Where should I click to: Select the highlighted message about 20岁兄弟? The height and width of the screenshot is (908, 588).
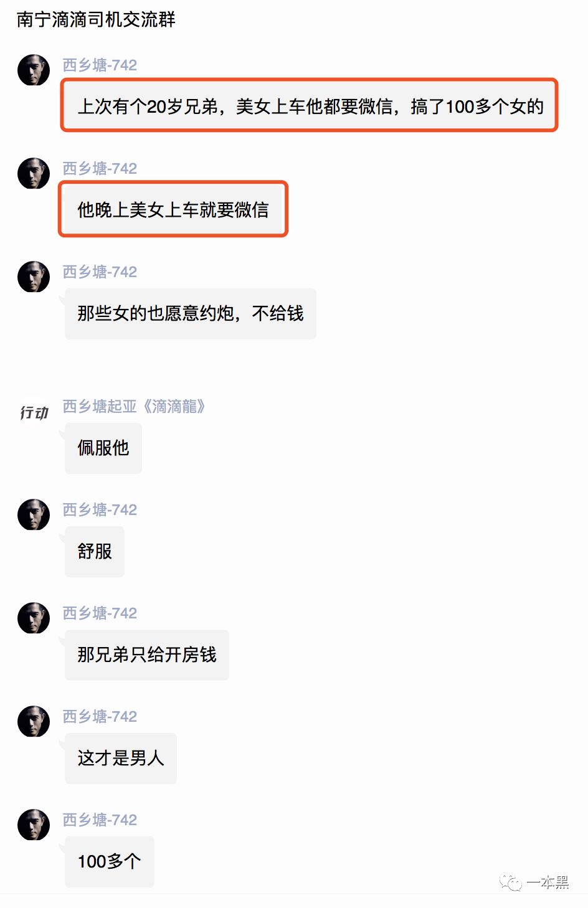coord(309,105)
